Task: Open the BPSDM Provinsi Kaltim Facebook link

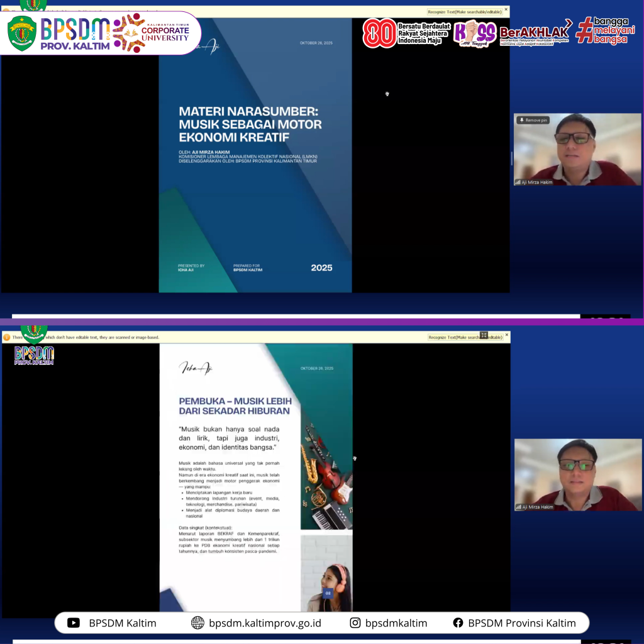Action: (x=522, y=623)
